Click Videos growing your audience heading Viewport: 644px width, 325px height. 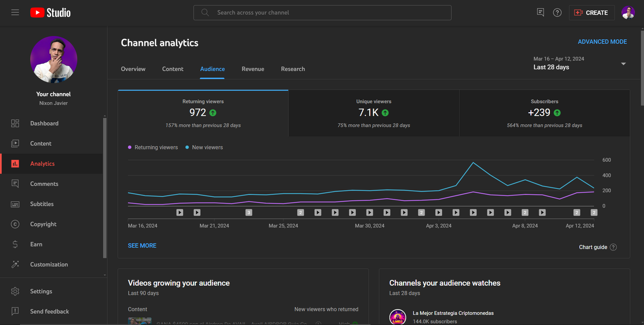click(179, 283)
